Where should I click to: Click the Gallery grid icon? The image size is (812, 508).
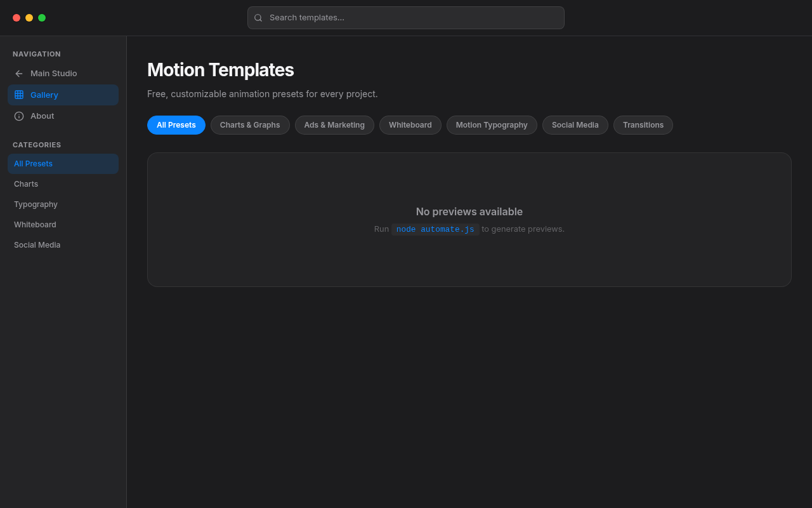(19, 95)
